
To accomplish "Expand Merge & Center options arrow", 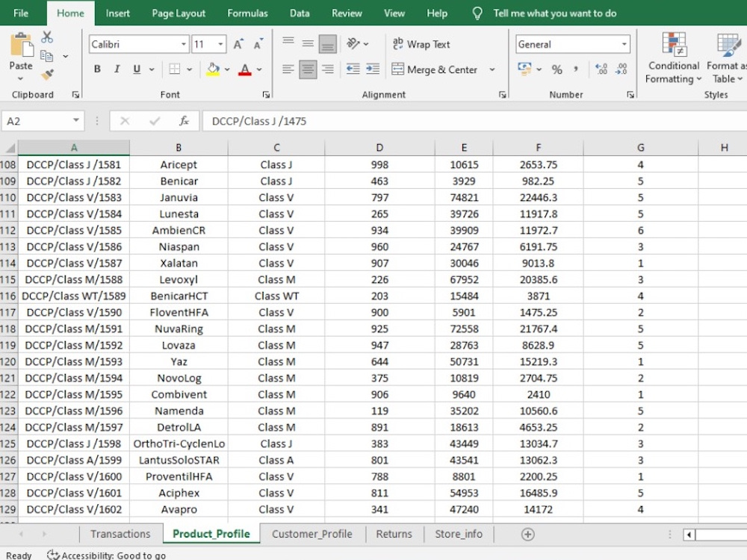I will (492, 69).
